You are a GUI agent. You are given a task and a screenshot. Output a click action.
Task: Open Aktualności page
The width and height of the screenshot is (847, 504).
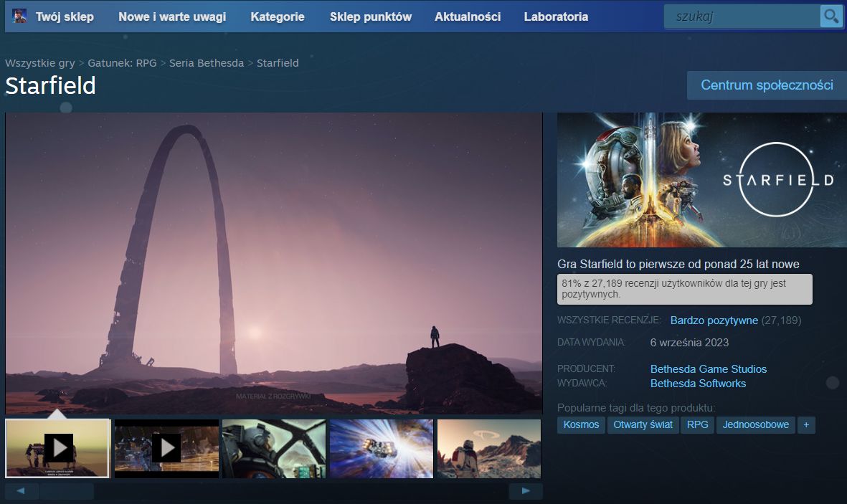[468, 16]
